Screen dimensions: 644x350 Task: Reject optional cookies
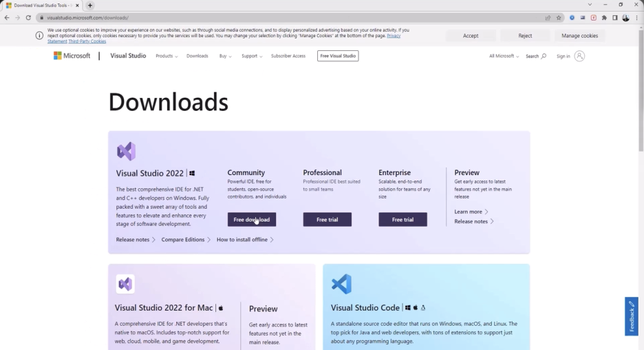[525, 36]
